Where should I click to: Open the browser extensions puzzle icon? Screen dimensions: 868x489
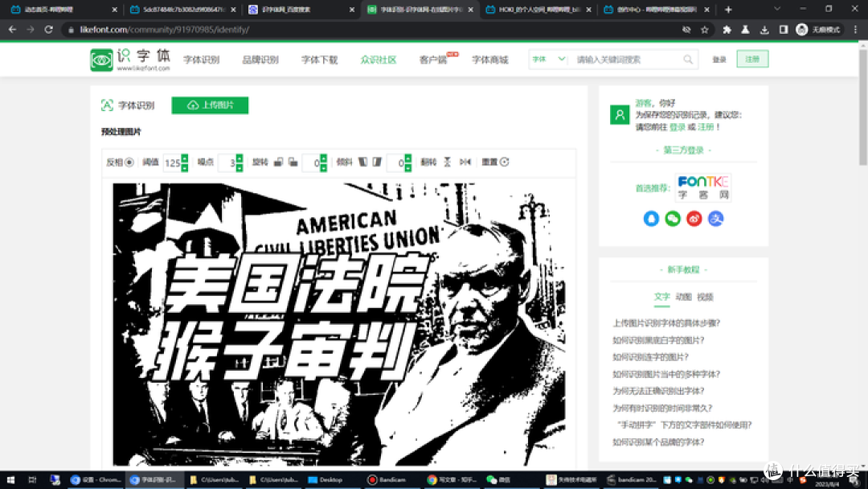727,29
